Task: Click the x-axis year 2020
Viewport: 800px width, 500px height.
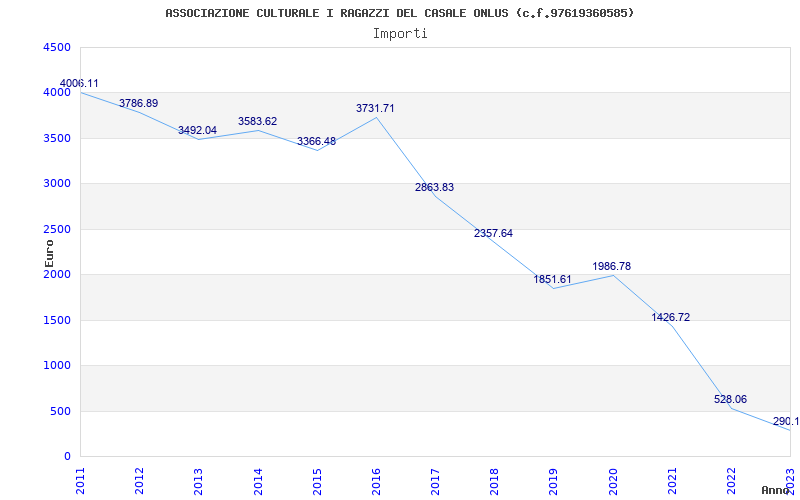Action: (613, 481)
